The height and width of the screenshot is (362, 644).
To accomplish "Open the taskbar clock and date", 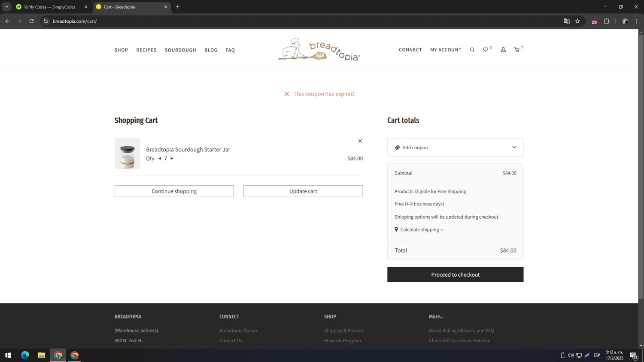I will [x=614, y=355].
